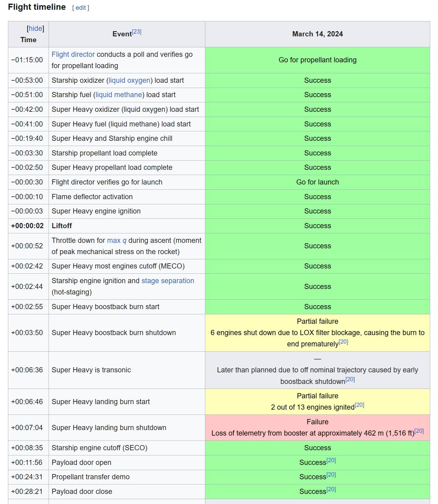
Task: Open the stage separation link
Action: [168, 281]
